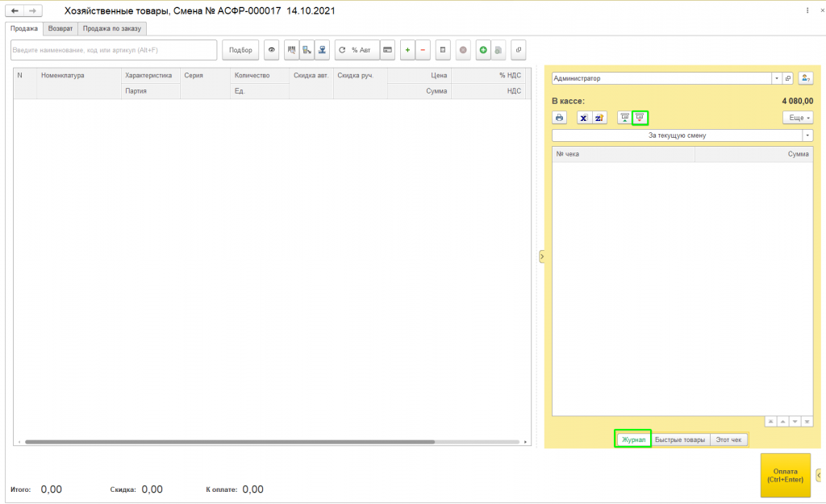The image size is (826, 504).
Task: Click the green circle add icon
Action: 483,50
